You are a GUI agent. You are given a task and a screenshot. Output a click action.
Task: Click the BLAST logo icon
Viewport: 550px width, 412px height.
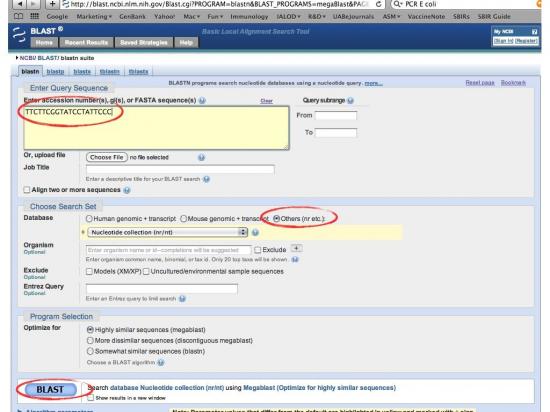19,35
